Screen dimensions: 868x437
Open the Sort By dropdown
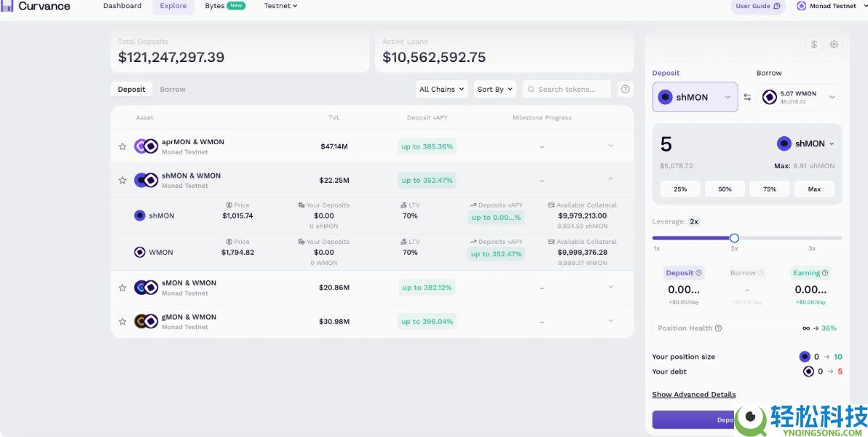pyautogui.click(x=494, y=89)
